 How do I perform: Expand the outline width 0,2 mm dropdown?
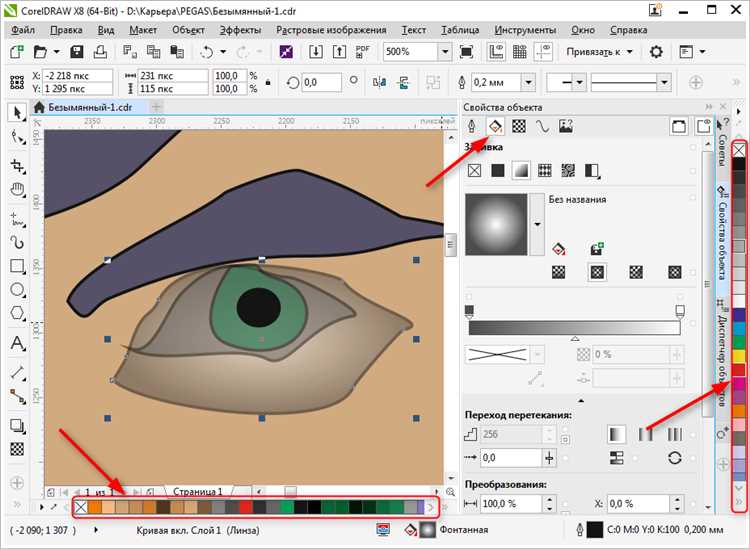coord(529,82)
